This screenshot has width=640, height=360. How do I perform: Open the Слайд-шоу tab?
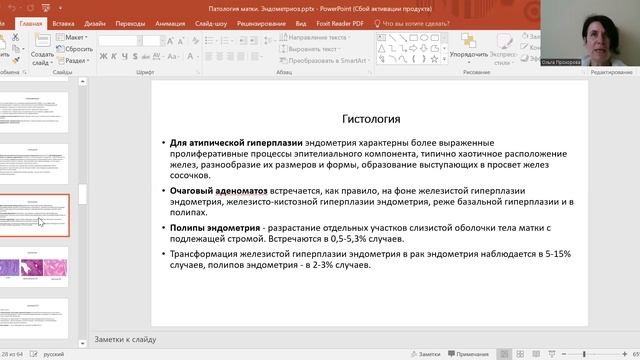pos(211,24)
